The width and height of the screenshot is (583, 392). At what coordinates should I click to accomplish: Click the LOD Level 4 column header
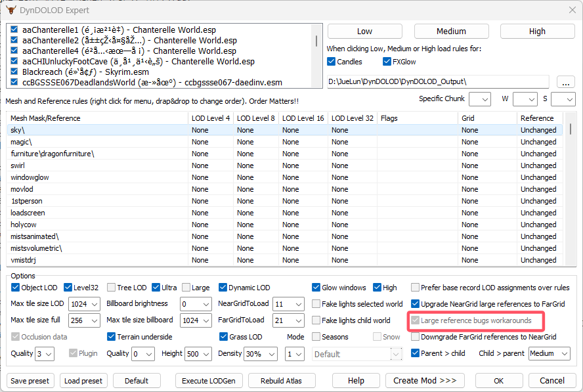pyautogui.click(x=211, y=118)
